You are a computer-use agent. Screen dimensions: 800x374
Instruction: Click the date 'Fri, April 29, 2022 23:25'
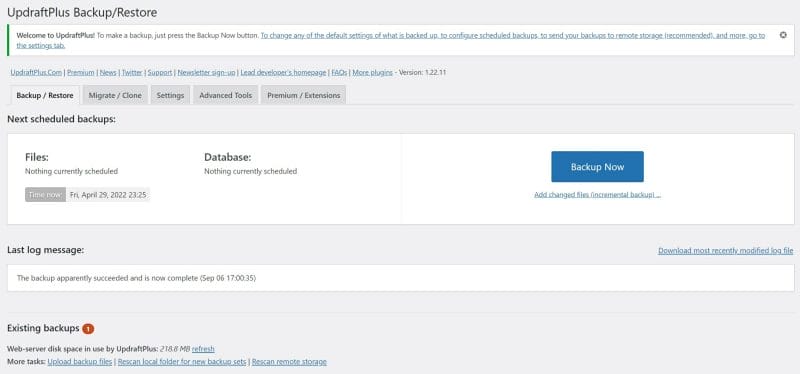pos(108,194)
